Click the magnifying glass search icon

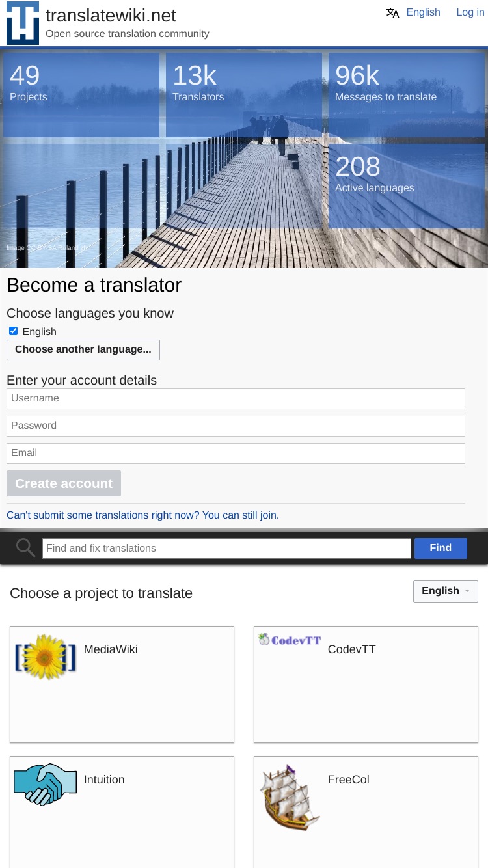(26, 548)
